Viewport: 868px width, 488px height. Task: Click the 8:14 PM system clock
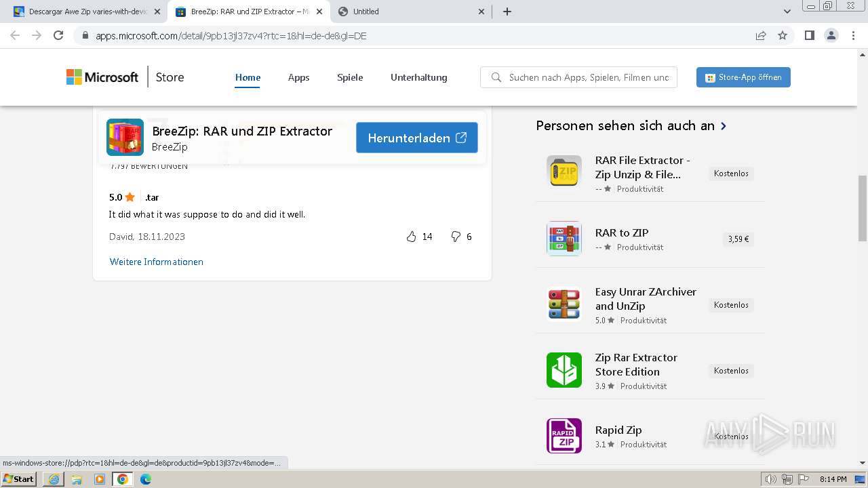pyautogui.click(x=833, y=479)
